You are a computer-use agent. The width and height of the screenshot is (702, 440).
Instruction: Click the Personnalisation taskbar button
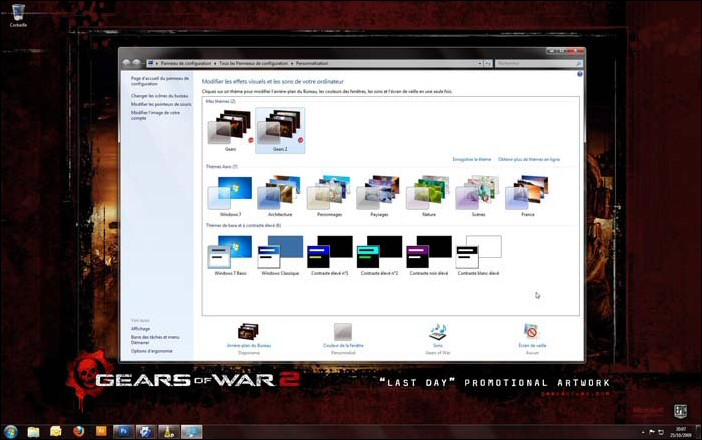[x=192, y=431]
